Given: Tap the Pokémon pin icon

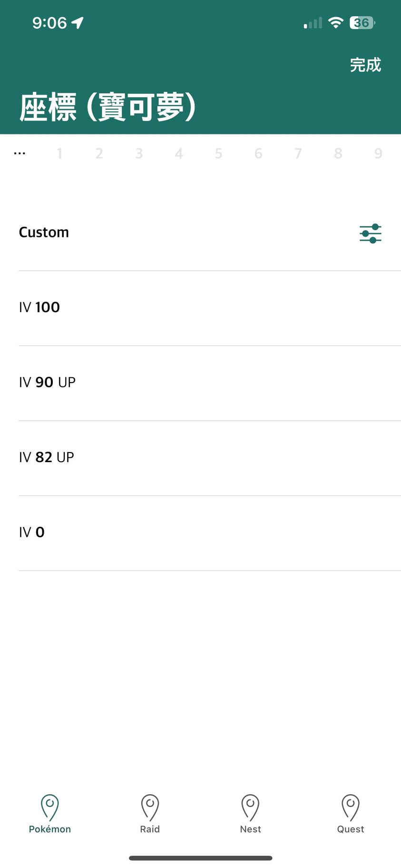Looking at the screenshot, I should pos(50,807).
